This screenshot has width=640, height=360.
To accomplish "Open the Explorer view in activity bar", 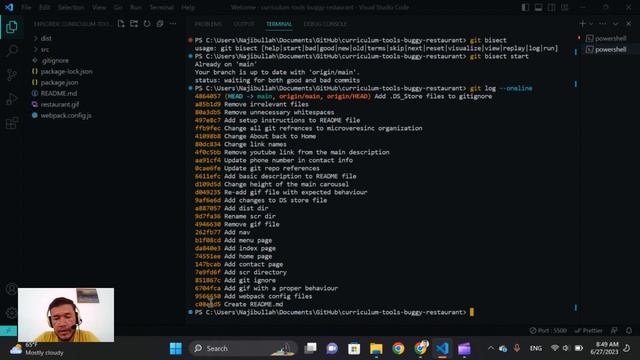I will pyautogui.click(x=11, y=27).
